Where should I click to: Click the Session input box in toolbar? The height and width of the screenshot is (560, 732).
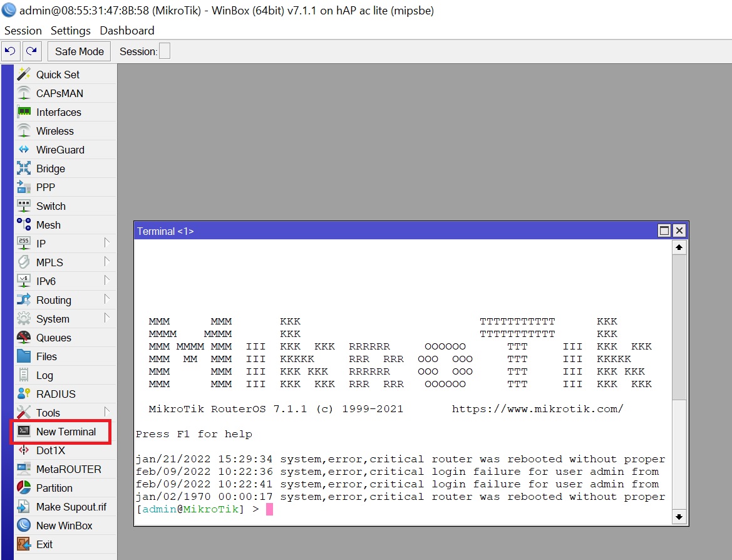pos(164,51)
